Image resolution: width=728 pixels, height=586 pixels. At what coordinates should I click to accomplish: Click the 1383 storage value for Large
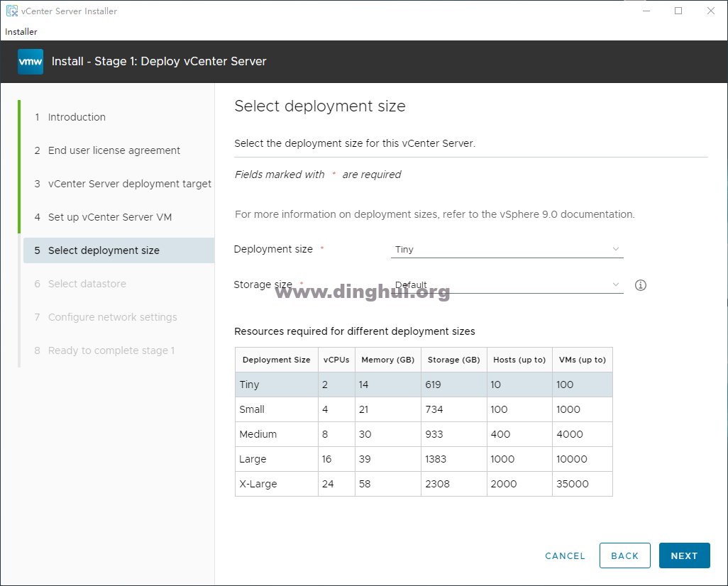436,459
